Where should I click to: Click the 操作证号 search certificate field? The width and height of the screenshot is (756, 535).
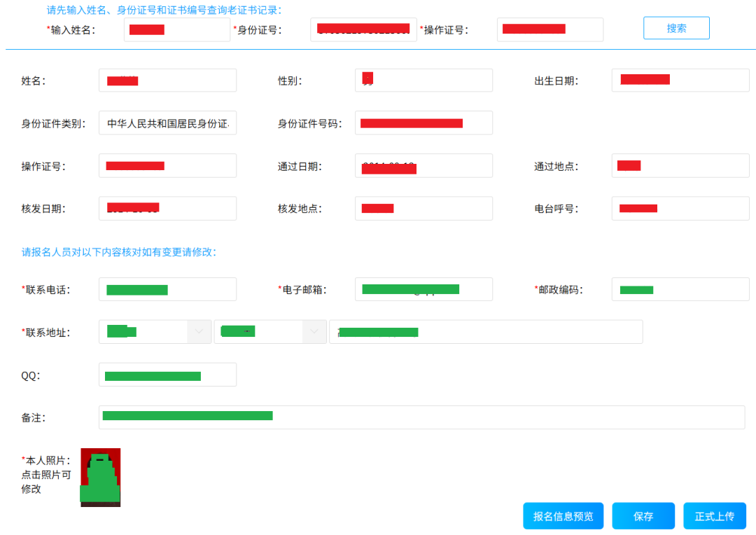549,29
